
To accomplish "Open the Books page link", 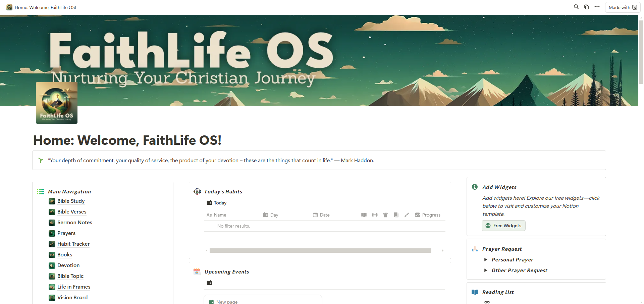I will coord(65,255).
